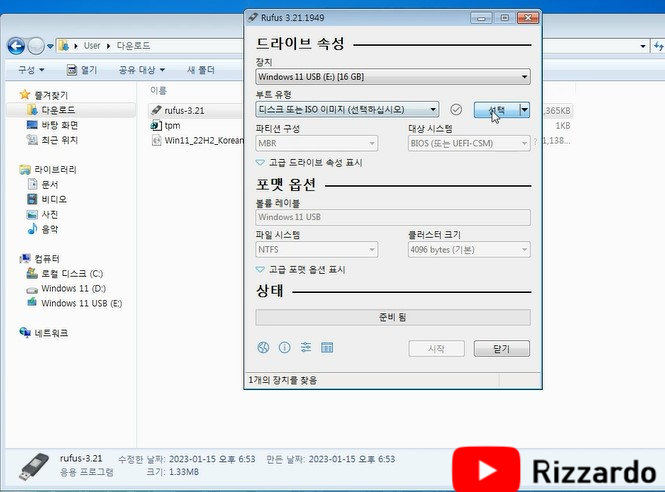Click the target system help question mark
665x492 pixels.
[535, 142]
